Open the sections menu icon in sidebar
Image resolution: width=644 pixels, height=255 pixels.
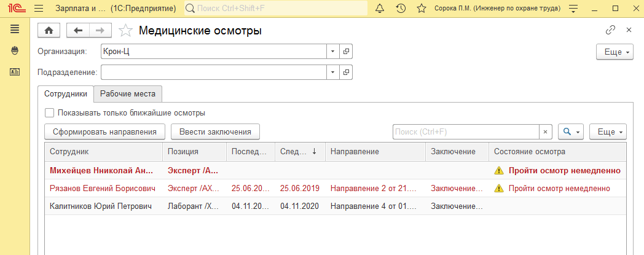(x=15, y=29)
